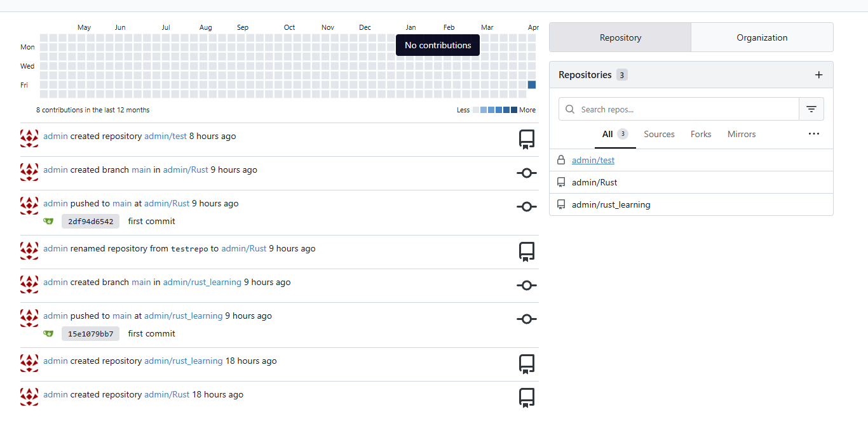Switch to the Organization view
Viewport: 868px width, 426px height.
tap(762, 37)
